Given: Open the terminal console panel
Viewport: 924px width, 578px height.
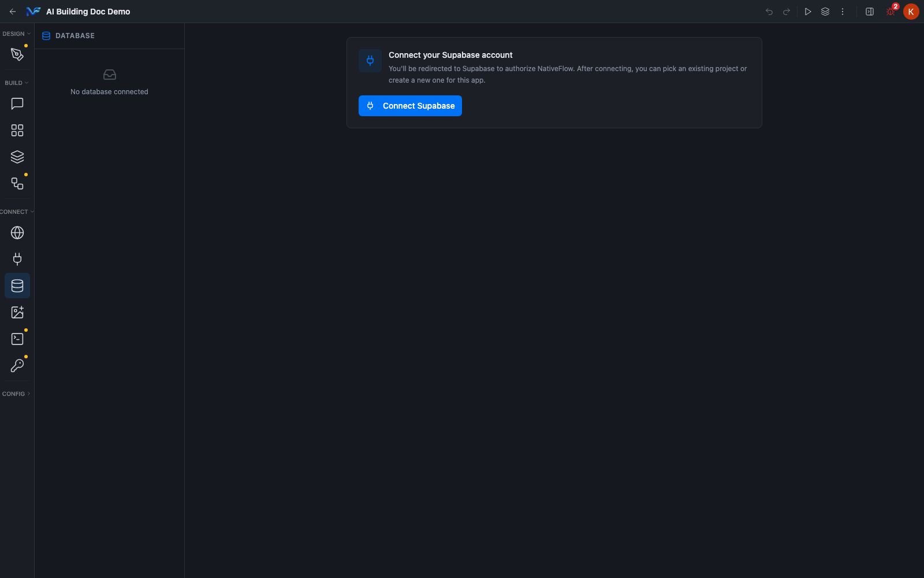Looking at the screenshot, I should tap(17, 339).
